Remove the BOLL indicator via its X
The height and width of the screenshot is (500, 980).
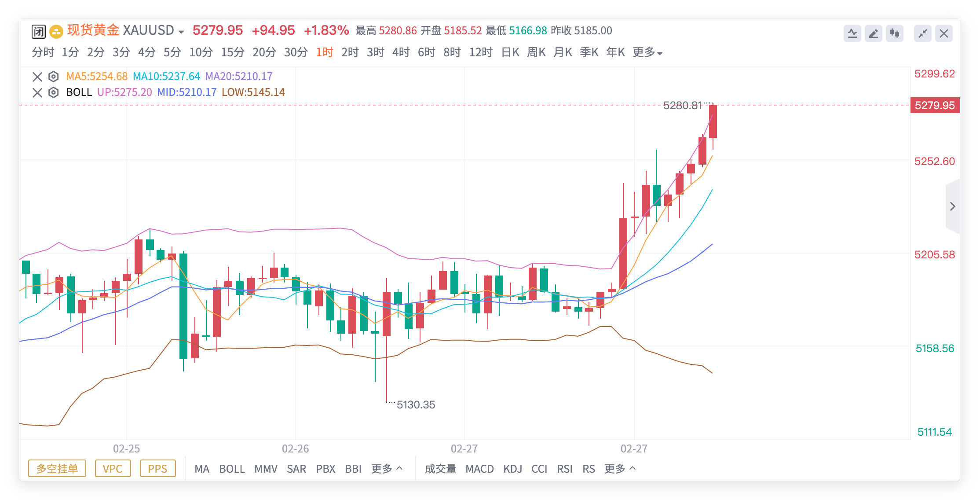coord(37,92)
